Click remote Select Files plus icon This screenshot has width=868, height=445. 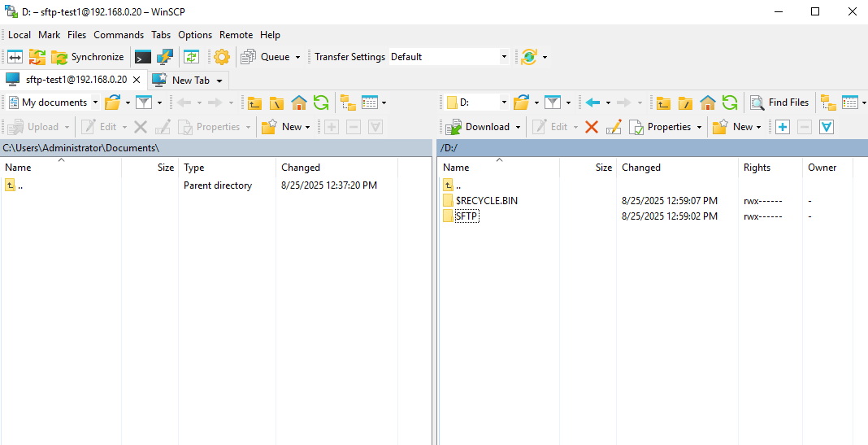[x=783, y=127]
